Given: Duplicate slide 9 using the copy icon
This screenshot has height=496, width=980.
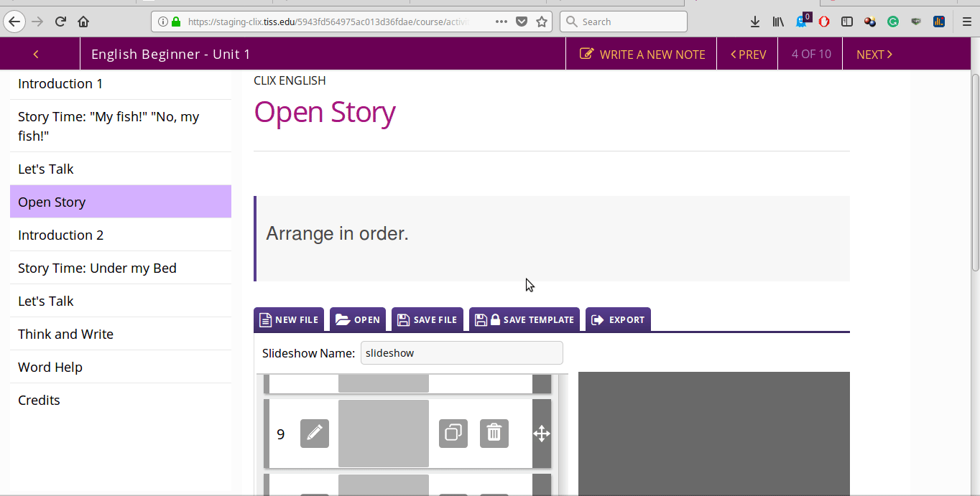Looking at the screenshot, I should [453, 434].
